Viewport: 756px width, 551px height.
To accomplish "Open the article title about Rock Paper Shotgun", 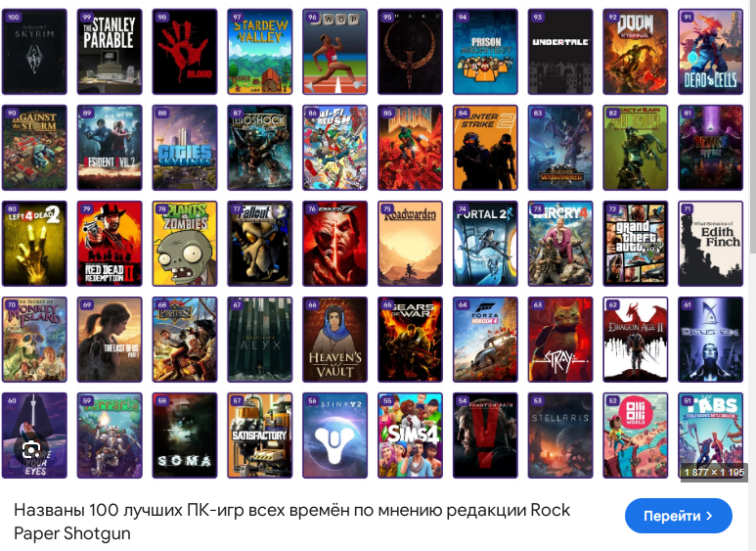I will click(x=291, y=522).
